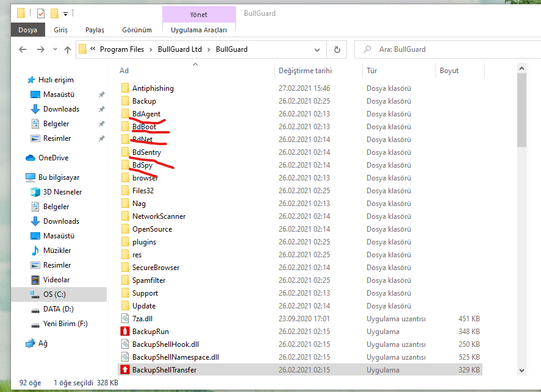541x392 pixels.
Task: Select the 7za.dll file icon
Action: click(125, 319)
